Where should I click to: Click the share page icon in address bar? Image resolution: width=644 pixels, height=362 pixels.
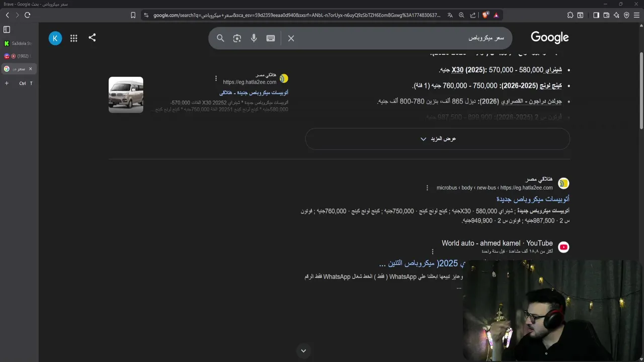tap(473, 15)
